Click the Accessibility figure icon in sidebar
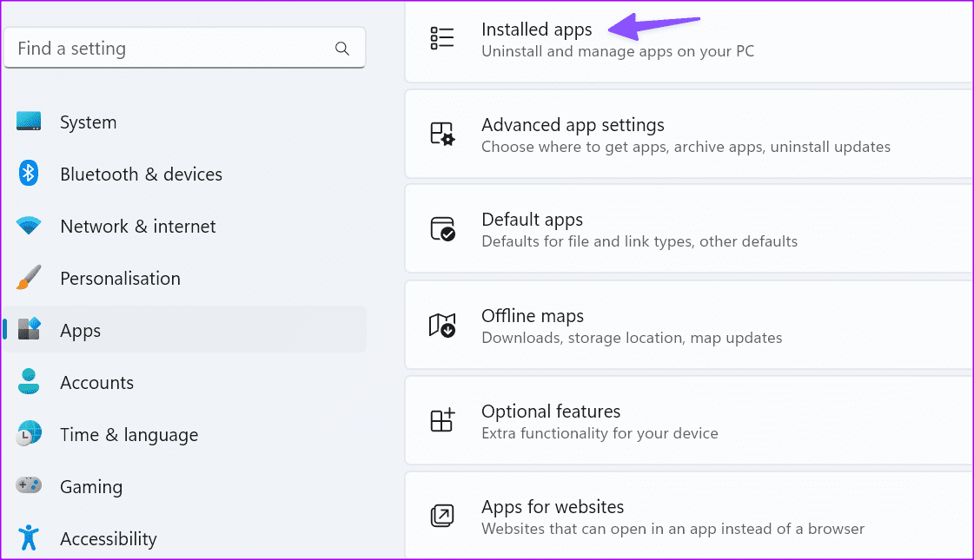 tap(29, 538)
